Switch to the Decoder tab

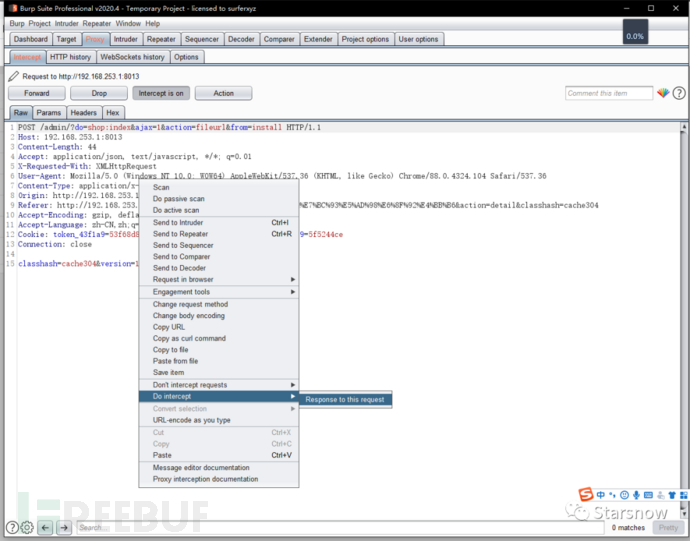241,39
